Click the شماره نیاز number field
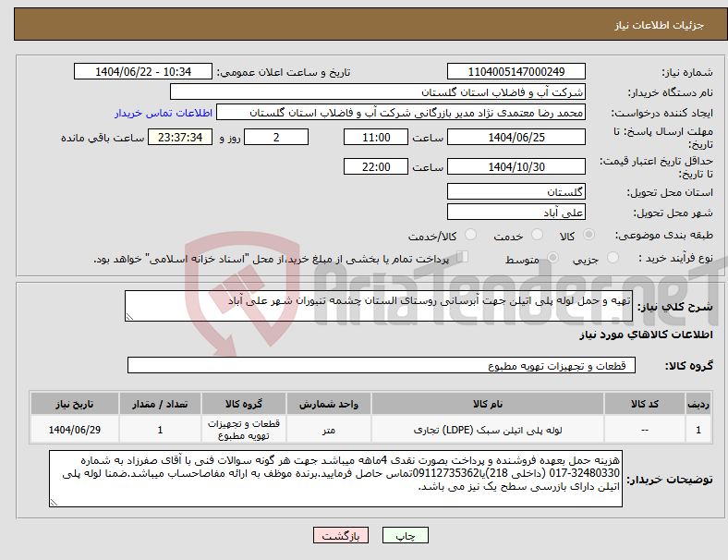 point(516,71)
